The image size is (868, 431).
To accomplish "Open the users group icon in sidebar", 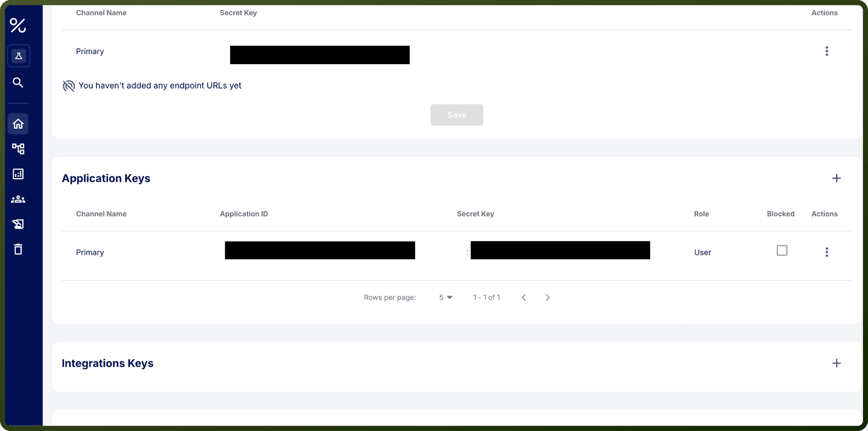I will pos(18,199).
